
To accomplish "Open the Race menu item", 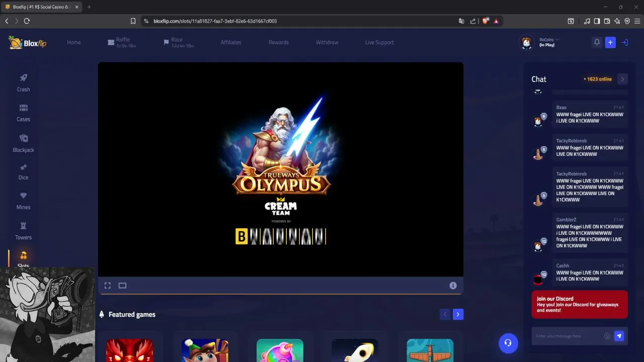I will coord(179,42).
